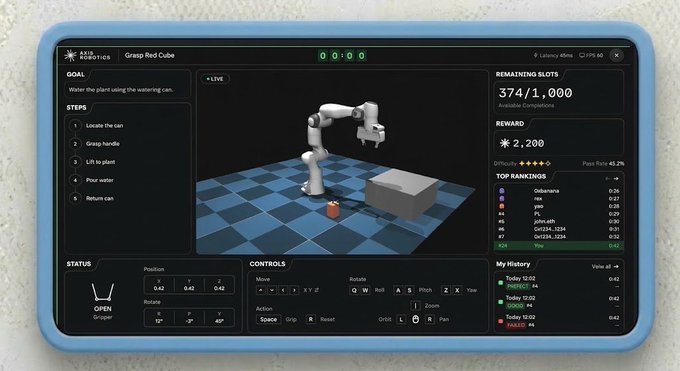680x371 pixels.
Task: Click the LIVE badge in the viewport
Action: click(x=215, y=79)
